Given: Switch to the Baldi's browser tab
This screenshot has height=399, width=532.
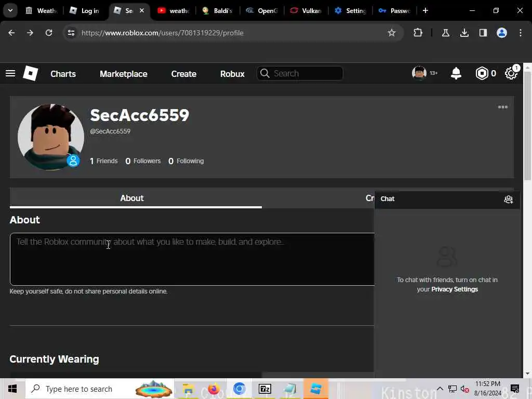Looking at the screenshot, I should pyautogui.click(x=218, y=11).
